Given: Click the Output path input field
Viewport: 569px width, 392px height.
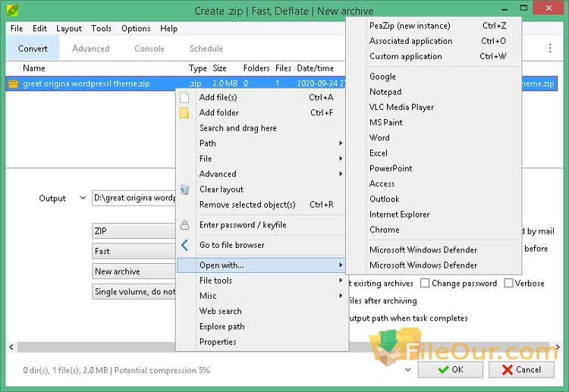Looking at the screenshot, I should click(x=134, y=198).
